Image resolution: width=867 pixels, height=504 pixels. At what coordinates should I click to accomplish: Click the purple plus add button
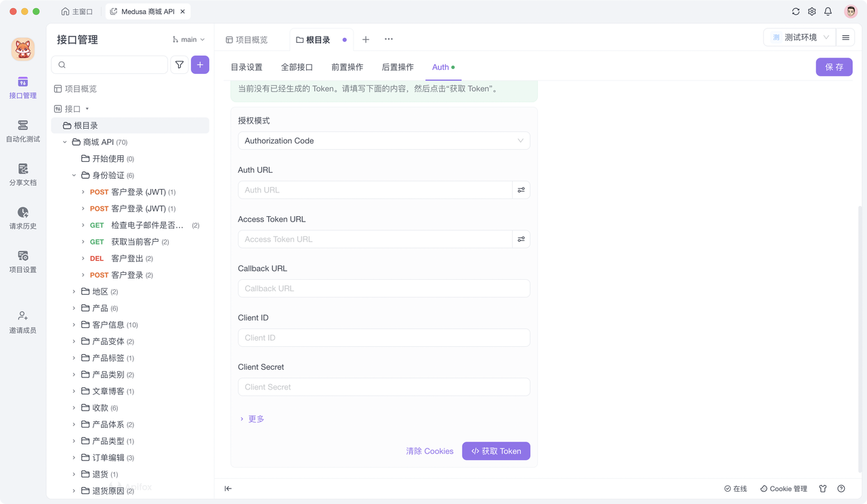(x=200, y=65)
